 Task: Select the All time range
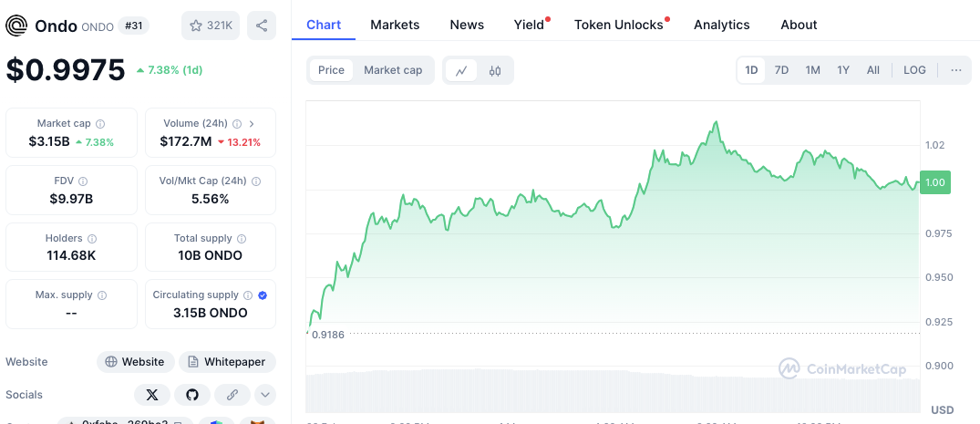[x=873, y=70]
